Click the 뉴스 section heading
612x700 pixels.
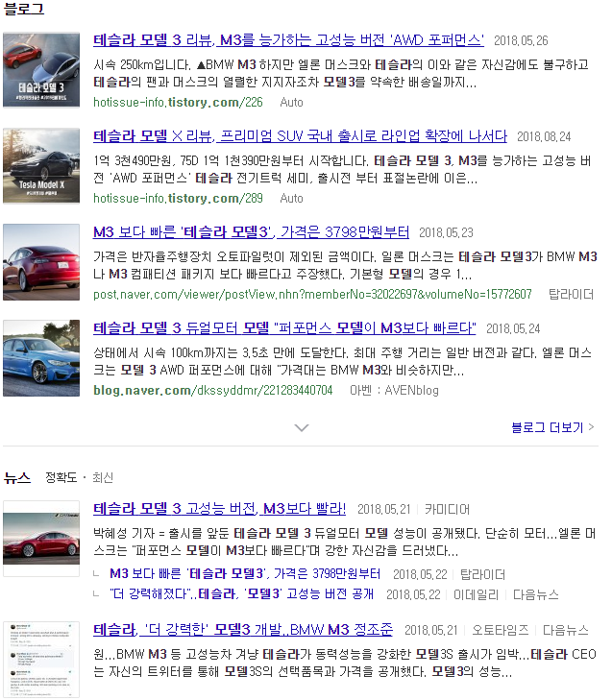17,477
